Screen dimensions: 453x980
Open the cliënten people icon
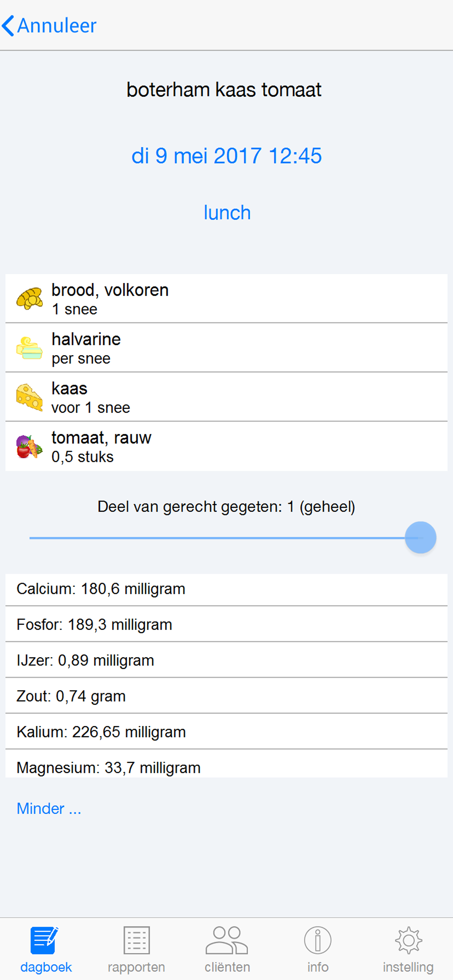point(227,940)
